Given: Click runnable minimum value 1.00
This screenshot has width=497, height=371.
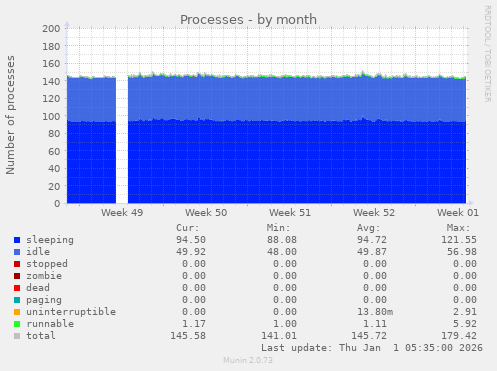Looking at the screenshot, I should tap(285, 324).
